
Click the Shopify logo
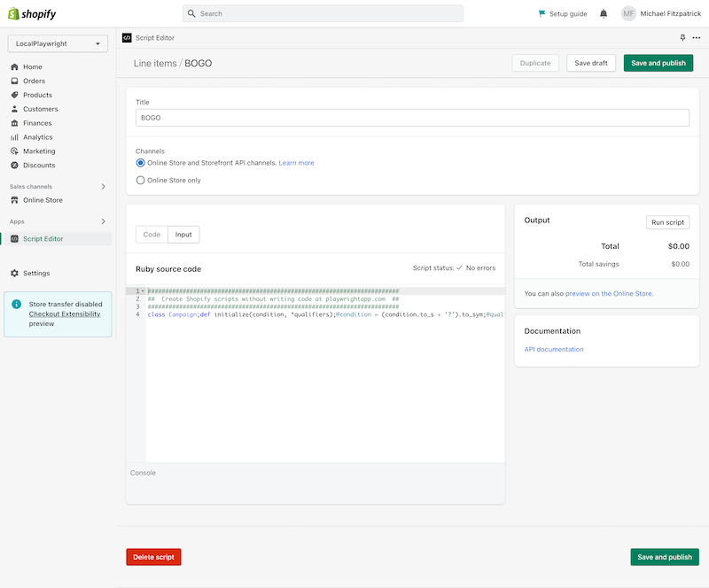coord(31,13)
